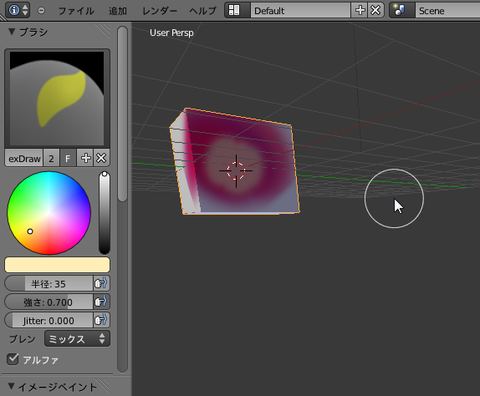Click the ブラシ panel drag grip

tap(104, 31)
